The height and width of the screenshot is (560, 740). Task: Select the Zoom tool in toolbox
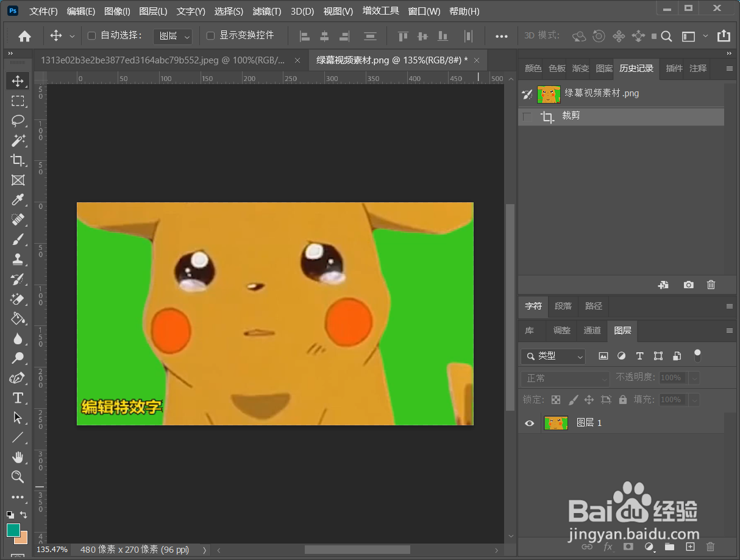pyautogui.click(x=18, y=477)
